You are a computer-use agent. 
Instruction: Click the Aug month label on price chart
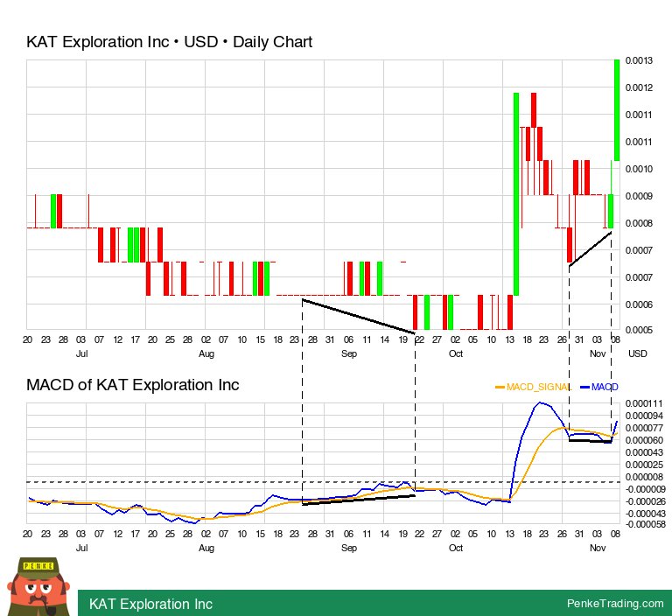click(x=206, y=353)
